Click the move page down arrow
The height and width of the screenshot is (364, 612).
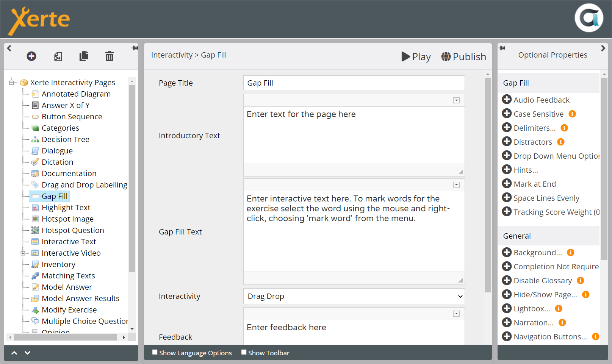(x=27, y=353)
